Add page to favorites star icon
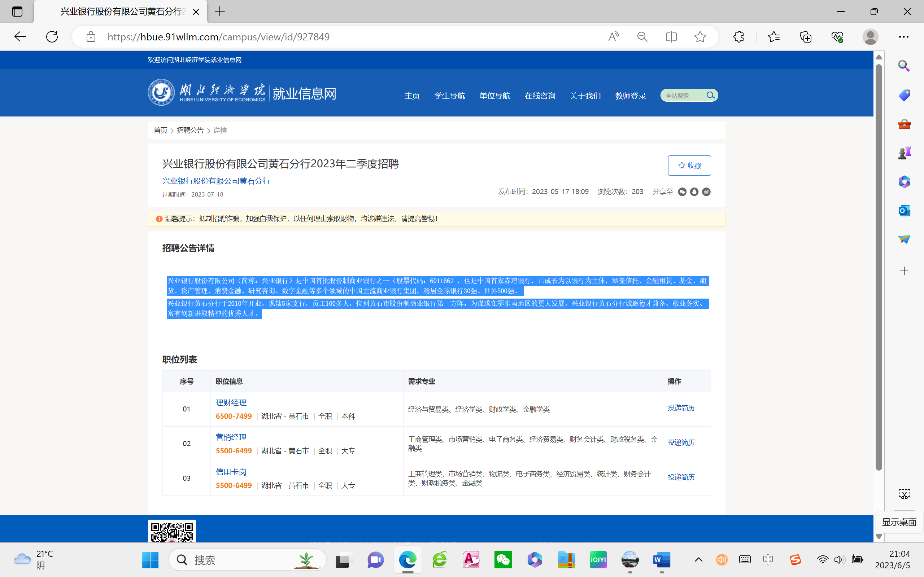Screen dimensions: 924x577 [700, 37]
